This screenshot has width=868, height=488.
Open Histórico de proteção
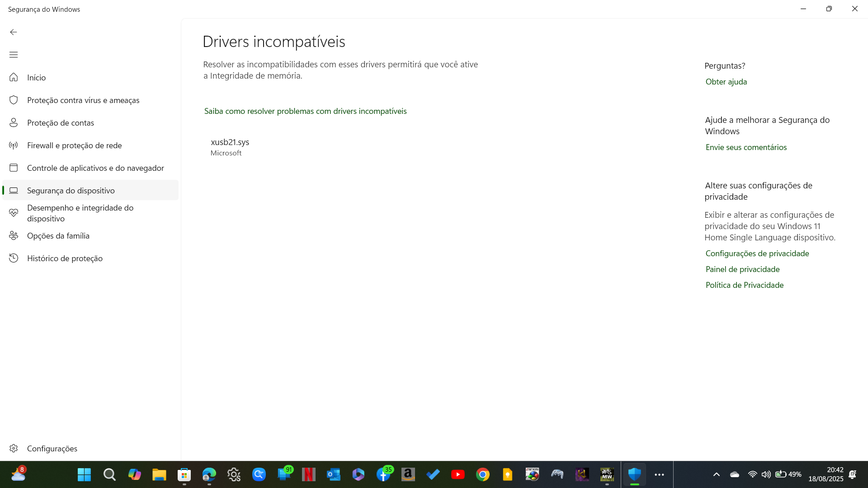[x=65, y=258]
